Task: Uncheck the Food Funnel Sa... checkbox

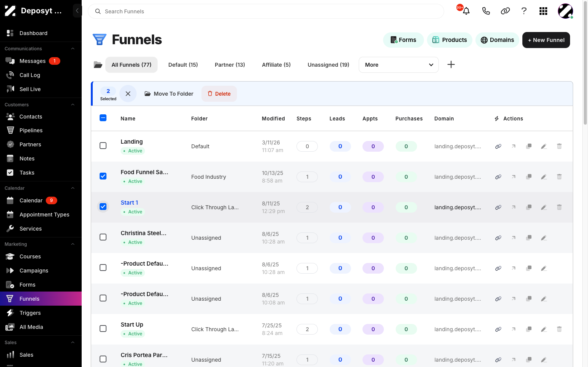Action: point(103,176)
